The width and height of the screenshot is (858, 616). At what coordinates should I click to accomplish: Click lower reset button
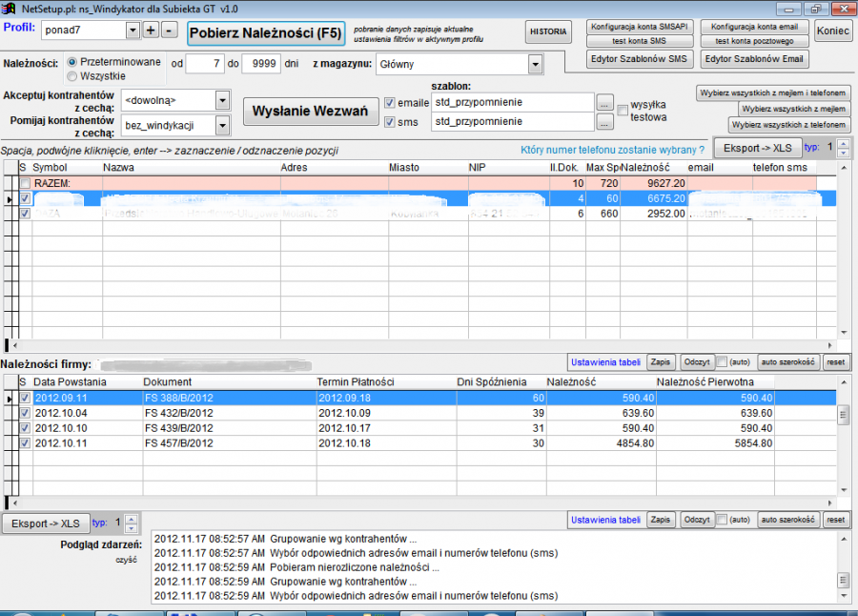[835, 520]
